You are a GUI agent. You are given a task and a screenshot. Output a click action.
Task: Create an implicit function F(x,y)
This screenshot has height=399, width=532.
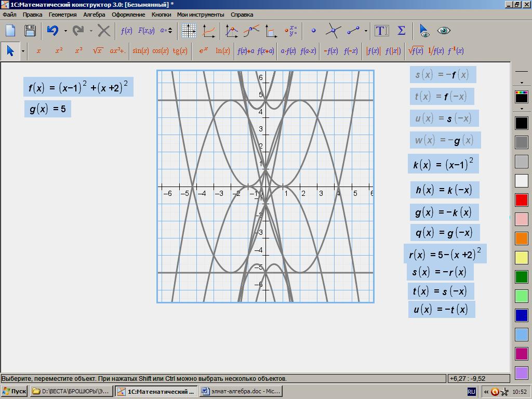(146, 31)
